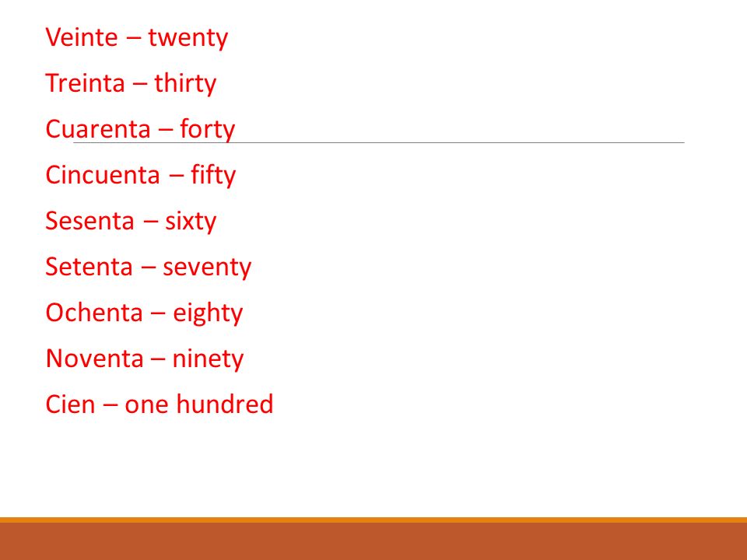Click the word 'Ochenta'
This screenshot has height=560, width=747.
click(94, 313)
